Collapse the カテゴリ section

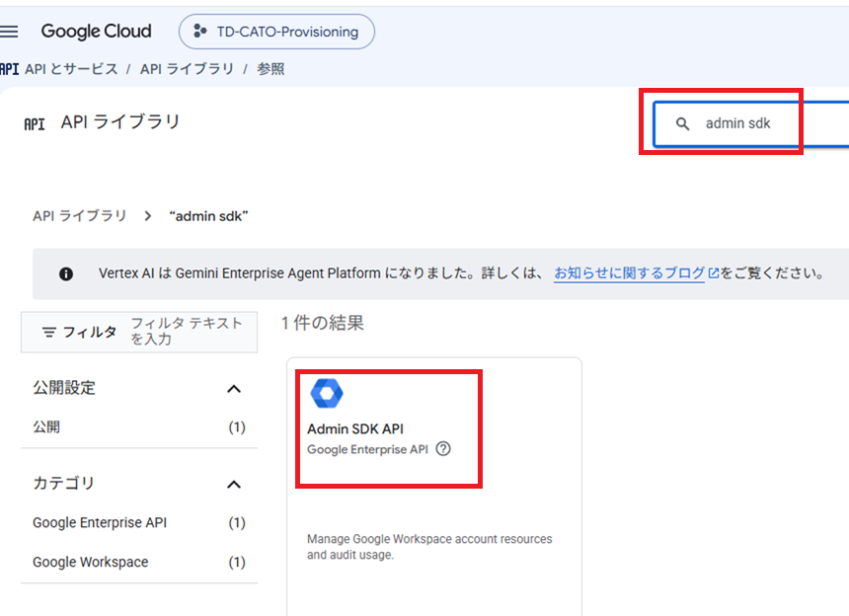234,484
